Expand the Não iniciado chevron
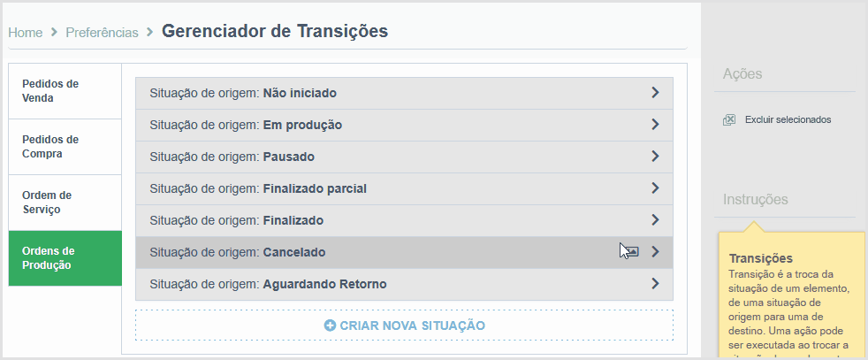868x360 pixels. tap(656, 93)
